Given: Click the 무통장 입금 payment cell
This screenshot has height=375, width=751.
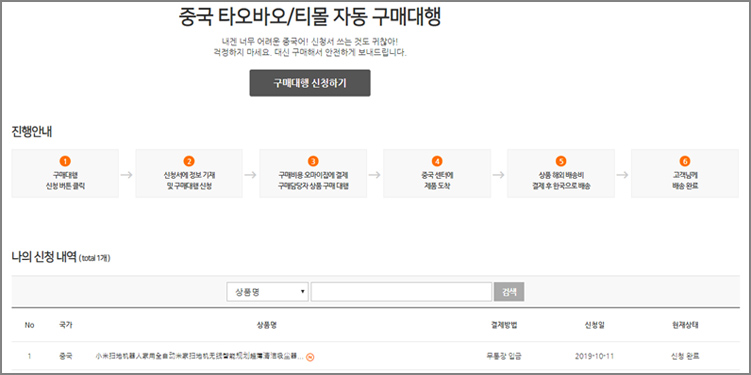Looking at the screenshot, I should (x=503, y=356).
